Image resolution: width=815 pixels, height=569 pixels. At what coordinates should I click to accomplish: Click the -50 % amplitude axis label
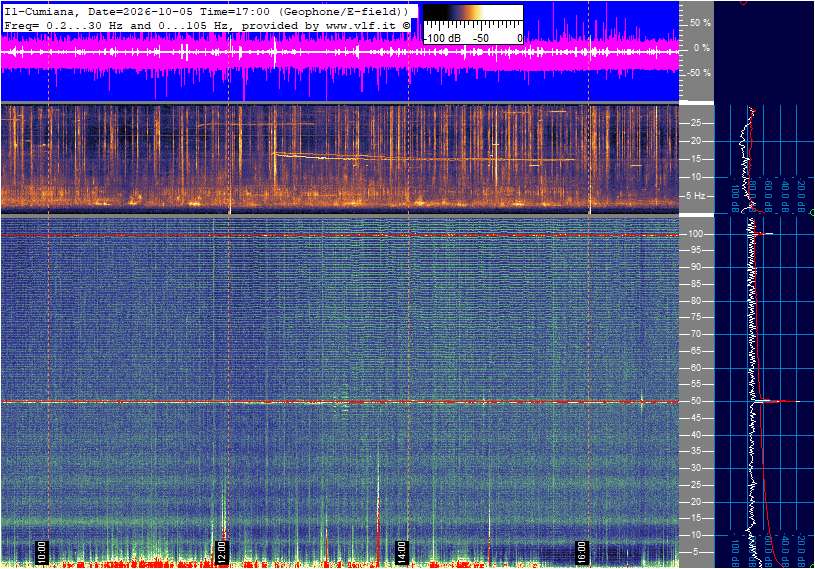(699, 73)
